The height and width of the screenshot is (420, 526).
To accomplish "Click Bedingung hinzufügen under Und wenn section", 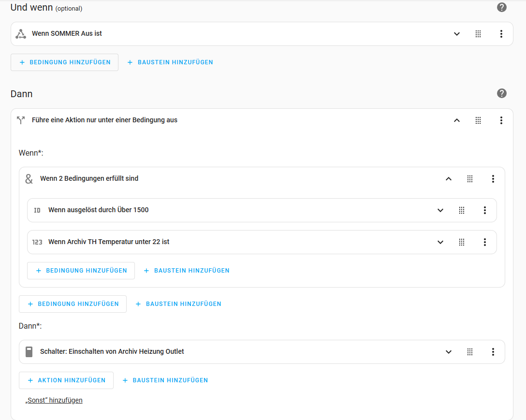I will click(x=64, y=62).
